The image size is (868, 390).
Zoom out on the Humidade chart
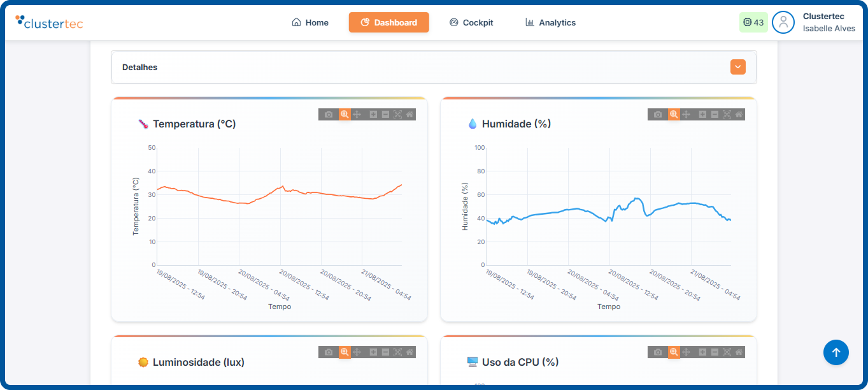[x=715, y=114]
